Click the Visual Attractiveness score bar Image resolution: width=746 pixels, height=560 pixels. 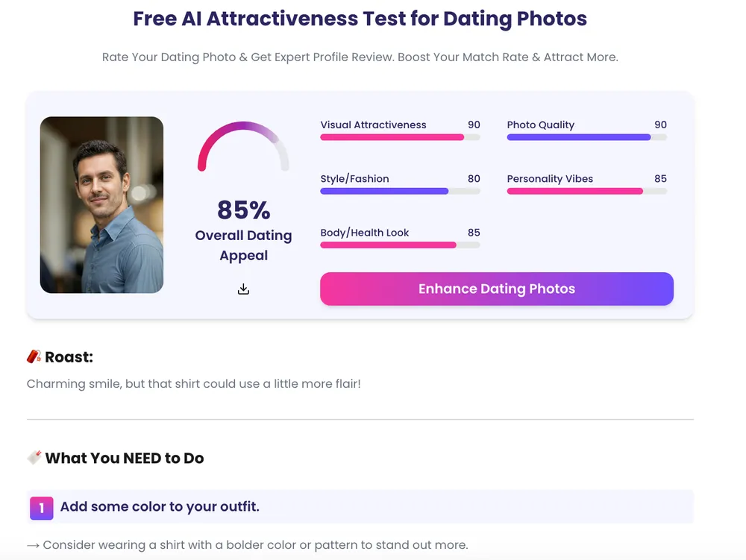[x=400, y=137]
